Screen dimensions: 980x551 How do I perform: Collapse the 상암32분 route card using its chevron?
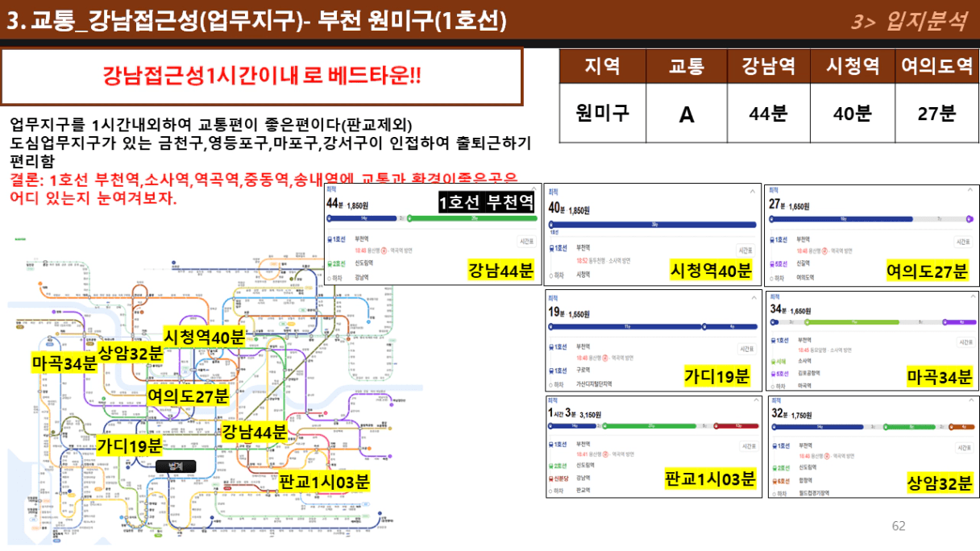pyautogui.click(x=970, y=400)
